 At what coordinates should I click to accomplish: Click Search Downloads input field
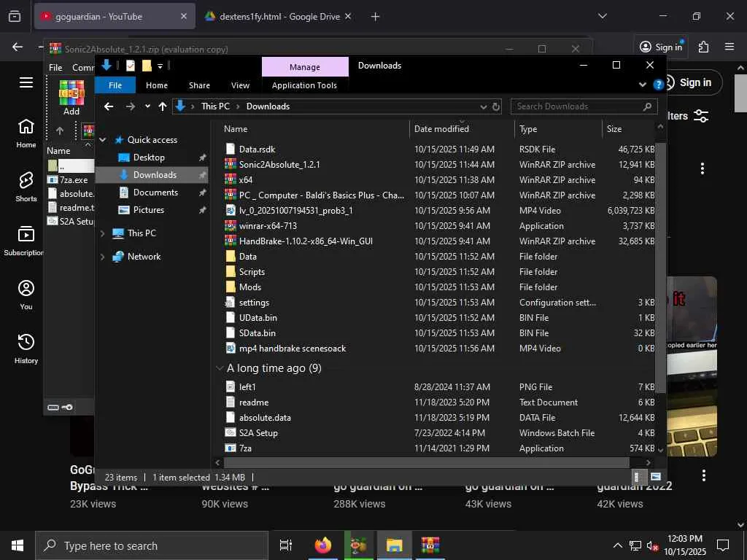tap(584, 106)
